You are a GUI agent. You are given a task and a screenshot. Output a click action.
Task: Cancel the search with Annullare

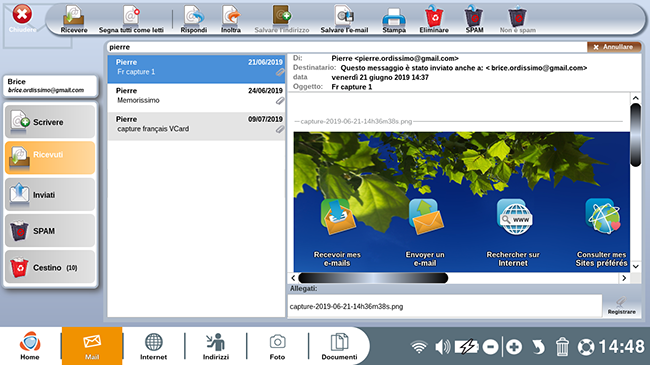614,47
